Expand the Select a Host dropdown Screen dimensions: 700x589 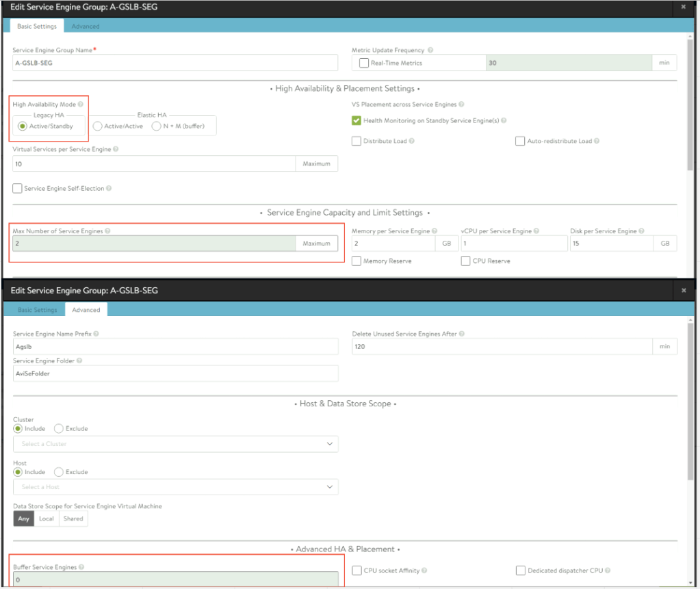(176, 487)
